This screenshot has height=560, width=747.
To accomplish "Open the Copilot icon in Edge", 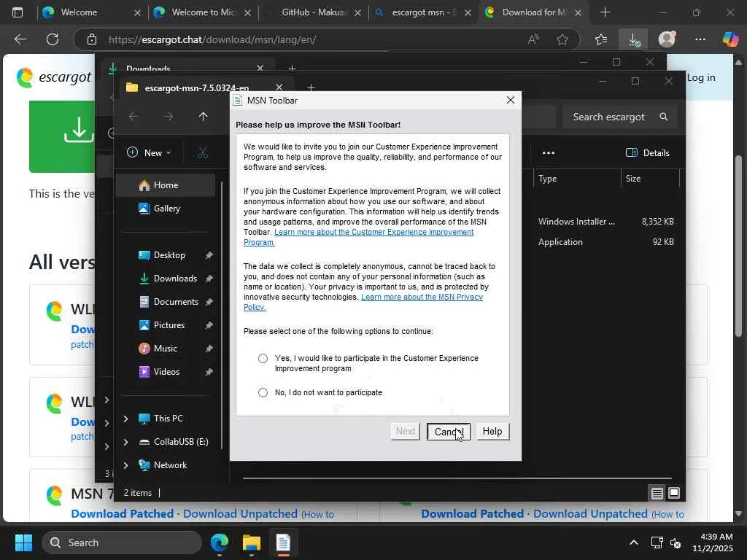I will (729, 39).
